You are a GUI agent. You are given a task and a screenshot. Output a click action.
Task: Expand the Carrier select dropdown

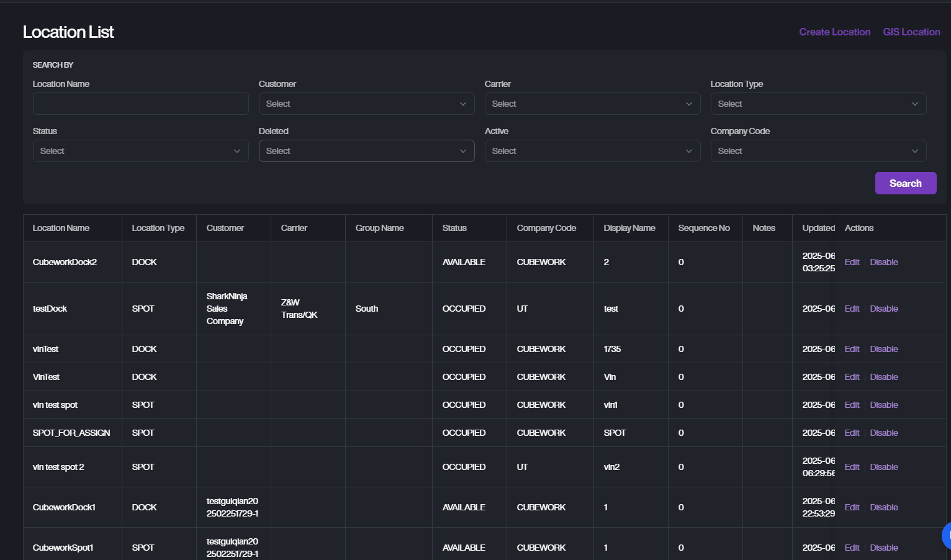[592, 104]
